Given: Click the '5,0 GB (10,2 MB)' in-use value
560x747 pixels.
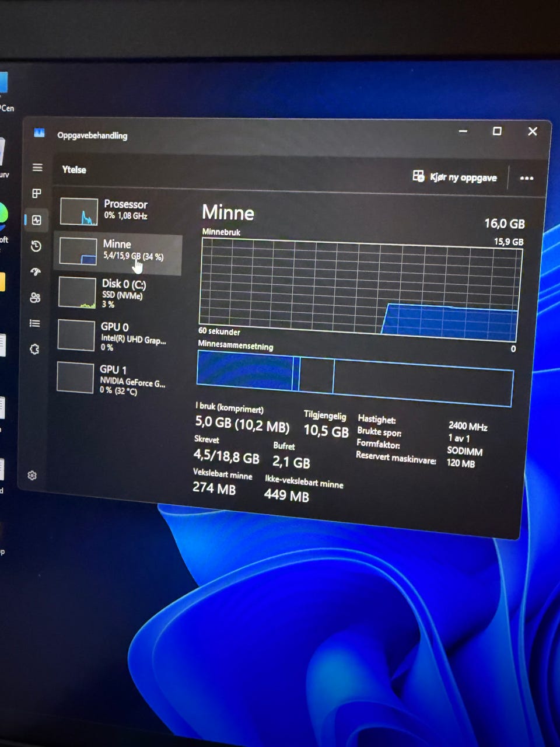Looking at the screenshot, I should click(242, 424).
